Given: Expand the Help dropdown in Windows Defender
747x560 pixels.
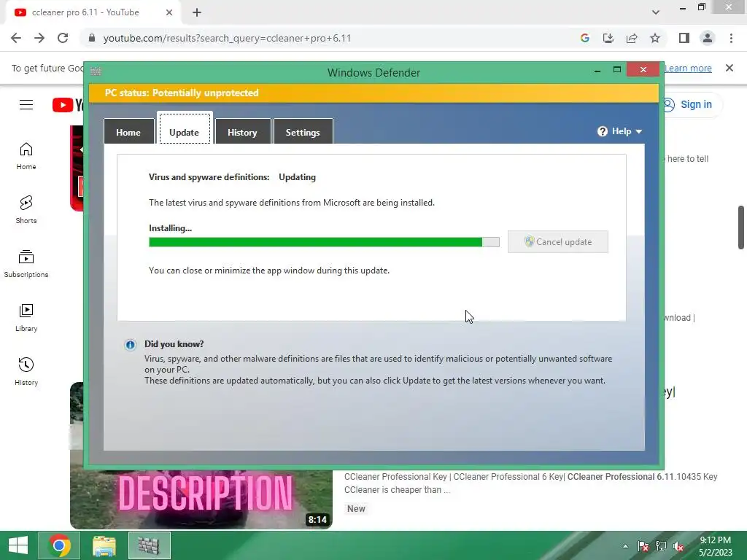Looking at the screenshot, I should click(x=620, y=131).
